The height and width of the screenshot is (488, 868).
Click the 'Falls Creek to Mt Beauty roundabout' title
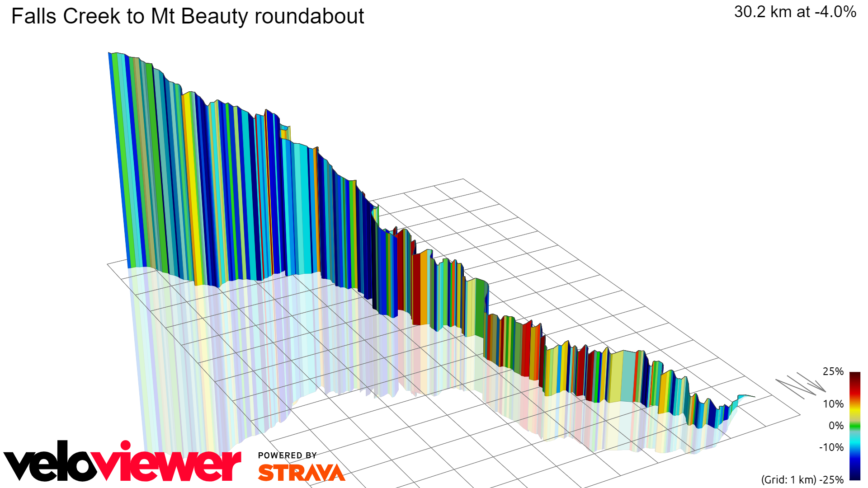click(187, 17)
